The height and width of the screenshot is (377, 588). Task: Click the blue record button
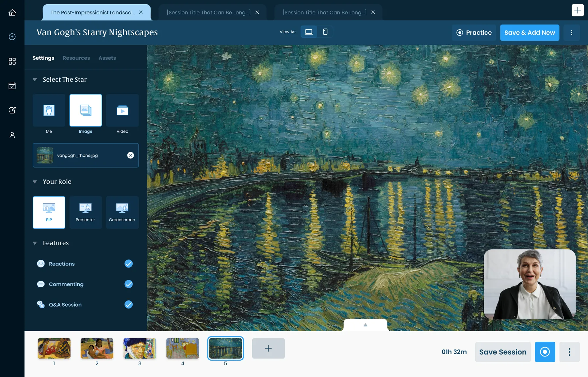[x=545, y=352]
